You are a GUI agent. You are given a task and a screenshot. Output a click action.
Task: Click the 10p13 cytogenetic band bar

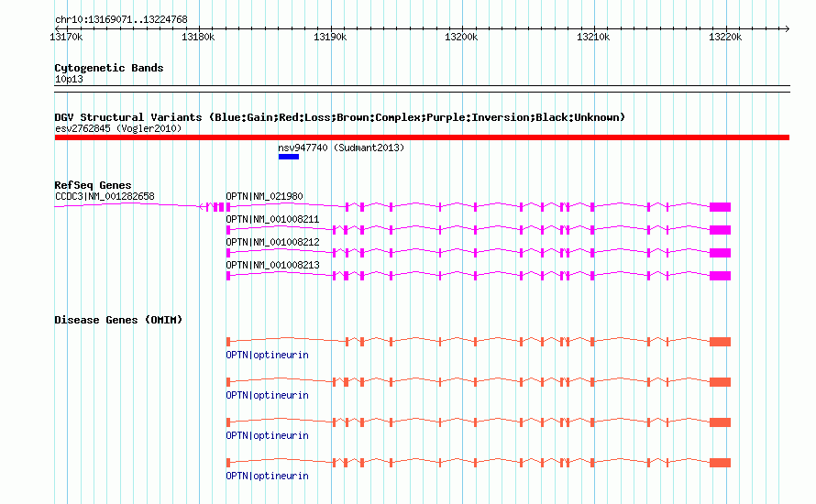(x=422, y=89)
